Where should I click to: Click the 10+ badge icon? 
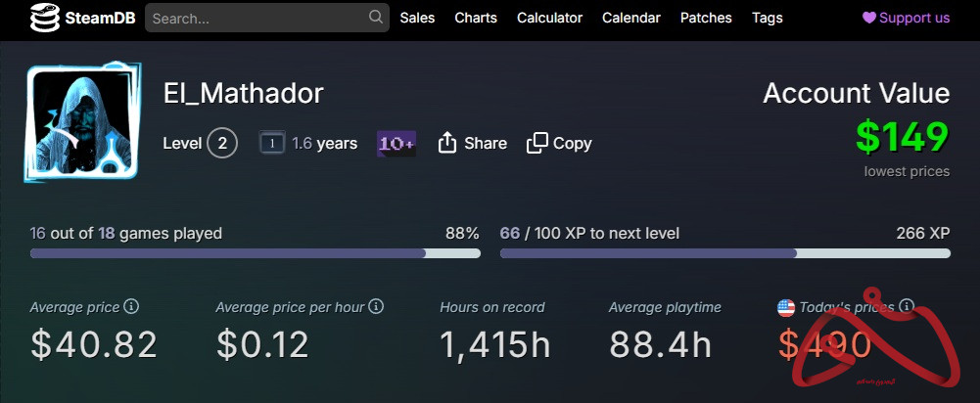point(397,144)
